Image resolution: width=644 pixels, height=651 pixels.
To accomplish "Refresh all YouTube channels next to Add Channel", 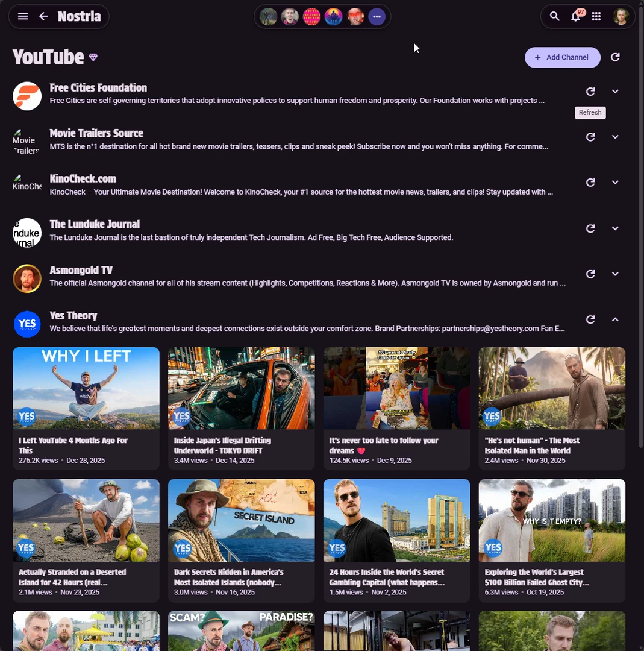I will pyautogui.click(x=615, y=57).
